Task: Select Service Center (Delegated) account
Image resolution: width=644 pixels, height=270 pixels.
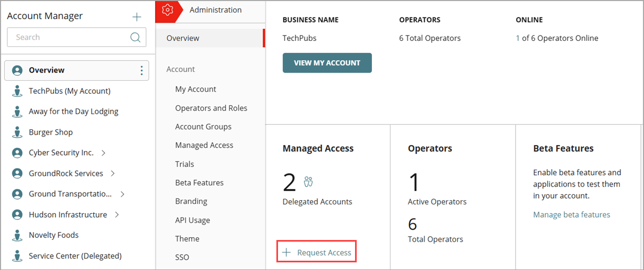Action: pos(75,256)
